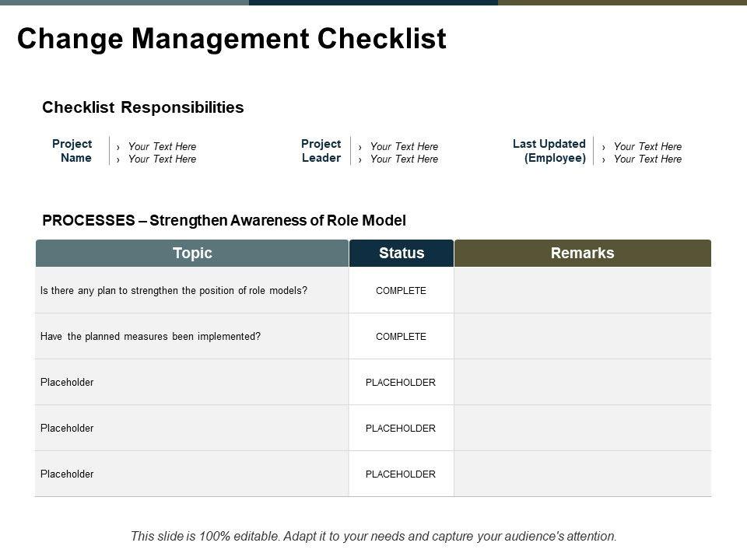The image size is (747, 560).
Task: Select COMPLETE status for planned measures row
Action: coord(401,337)
